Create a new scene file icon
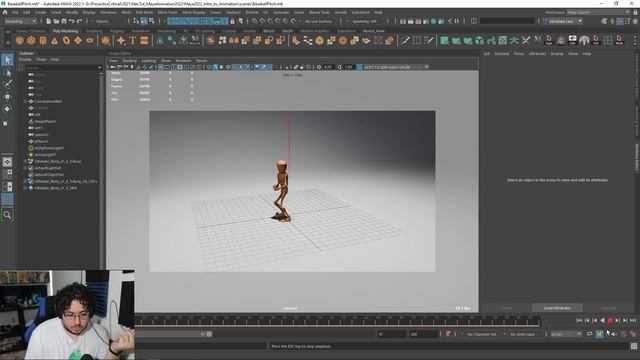Image resolution: width=640 pixels, height=360 pixels. tap(49, 21)
